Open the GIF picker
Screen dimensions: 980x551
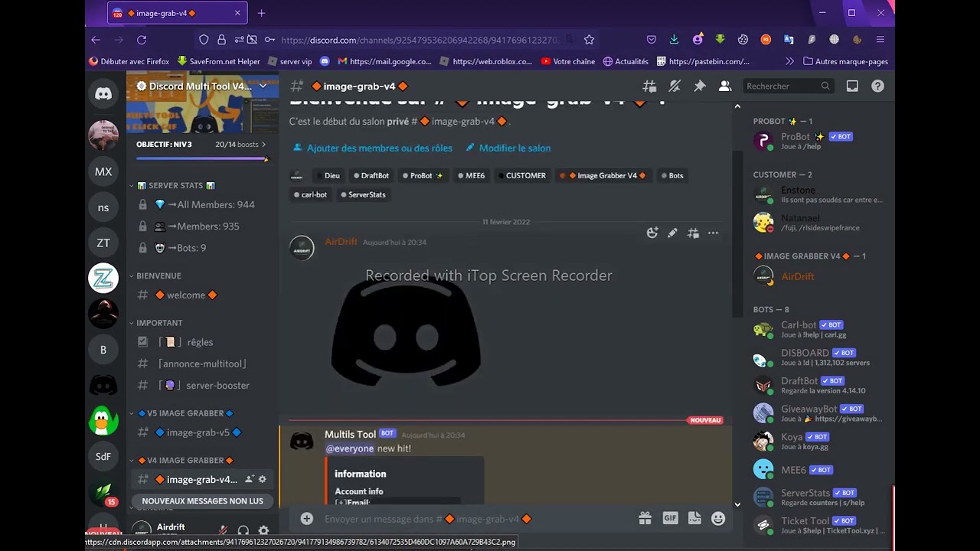(670, 519)
